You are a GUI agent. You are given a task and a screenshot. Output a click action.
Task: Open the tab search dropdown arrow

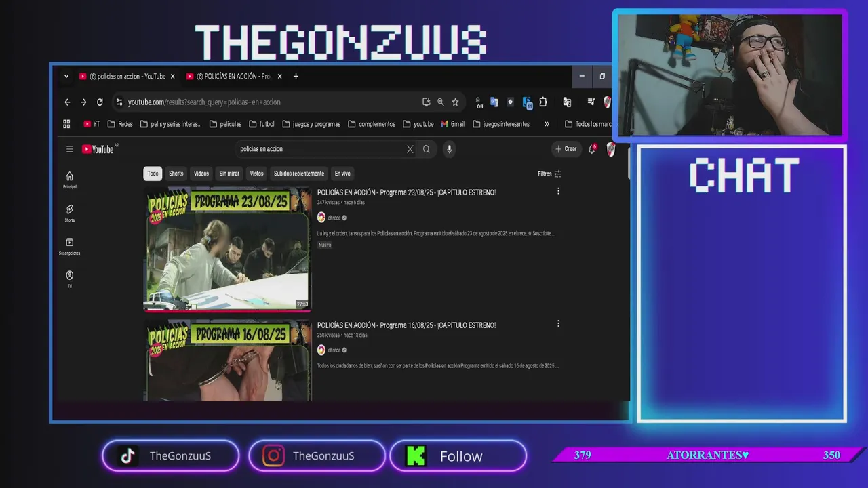[x=66, y=77]
